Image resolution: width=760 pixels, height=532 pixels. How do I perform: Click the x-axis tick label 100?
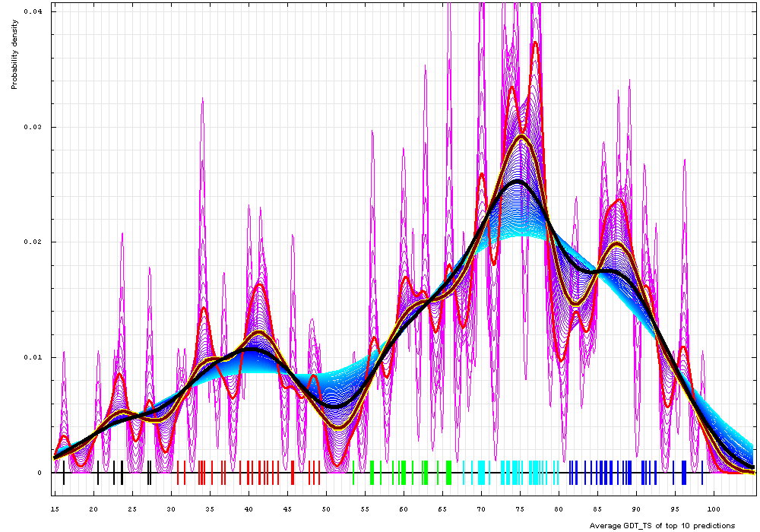714,508
